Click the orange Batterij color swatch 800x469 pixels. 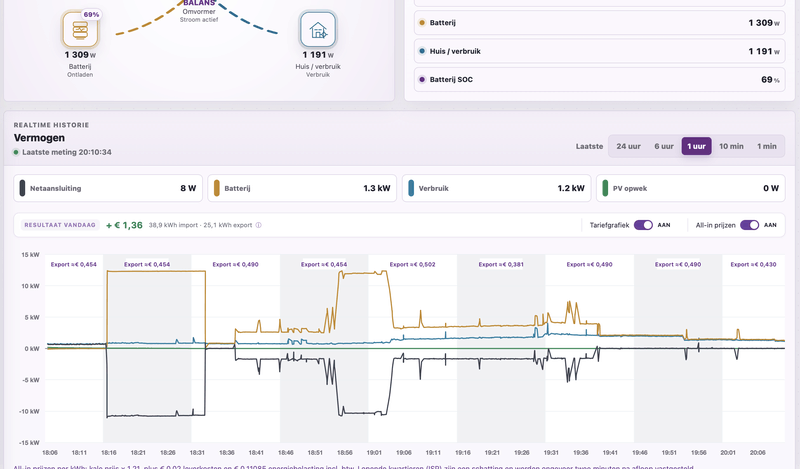217,188
